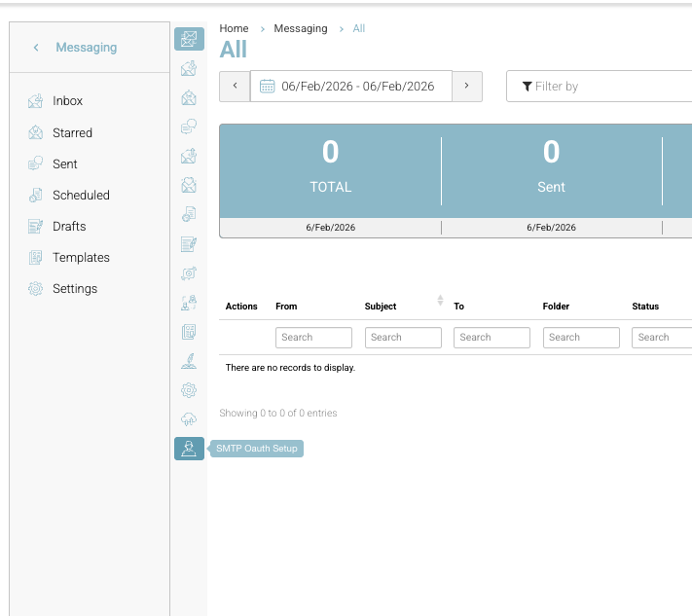
Task: Open SMTP Oauth Setup icon
Action: coord(189,449)
